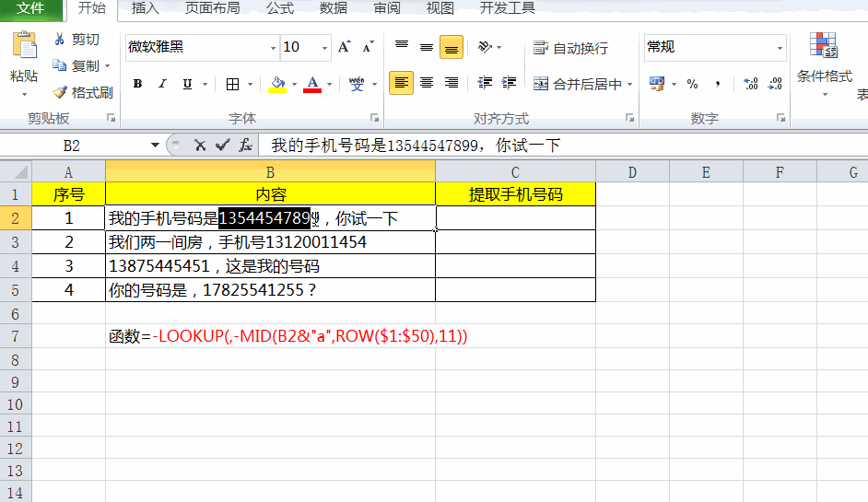This screenshot has height=502, width=868.
Task: Expand merge and center options arrow
Action: click(630, 84)
